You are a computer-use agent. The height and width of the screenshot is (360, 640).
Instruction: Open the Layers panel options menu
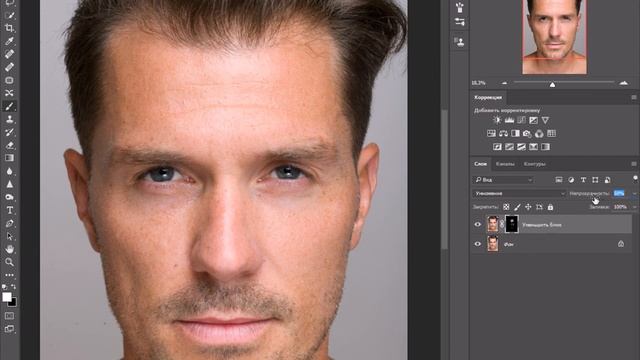[x=634, y=164]
